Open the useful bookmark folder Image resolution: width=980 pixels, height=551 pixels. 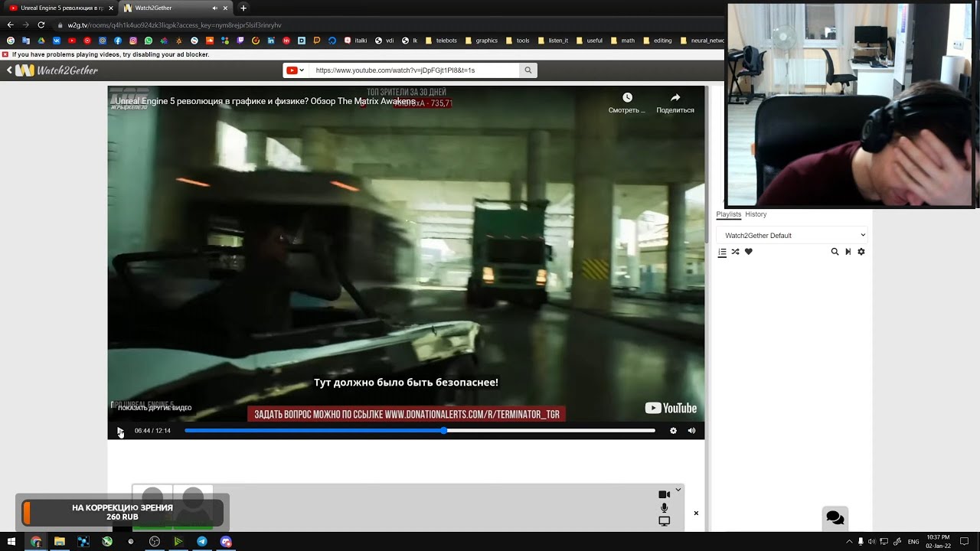[590, 41]
